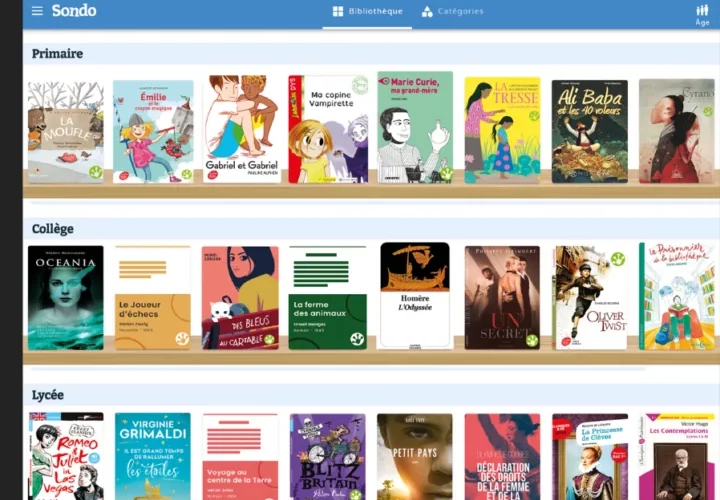
Task: Click green badge on La ferme des animaux
Action: [357, 339]
